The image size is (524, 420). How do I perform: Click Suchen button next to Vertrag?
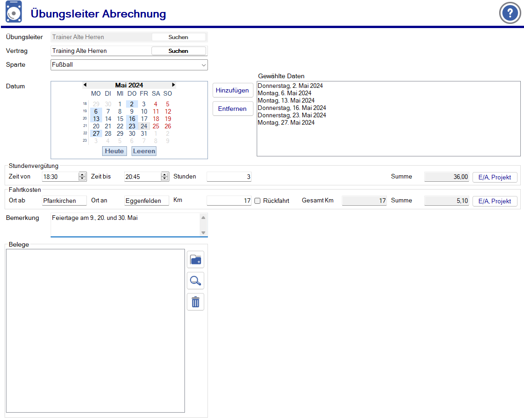click(x=178, y=51)
